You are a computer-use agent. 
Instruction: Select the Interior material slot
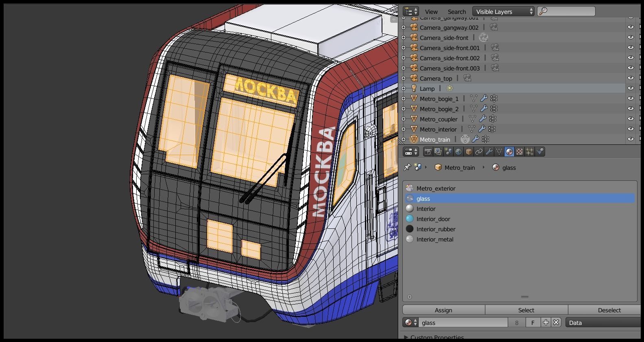[520, 208]
